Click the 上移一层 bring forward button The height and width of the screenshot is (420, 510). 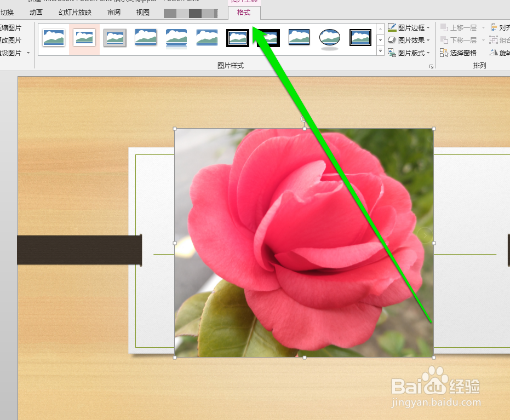[459, 27]
